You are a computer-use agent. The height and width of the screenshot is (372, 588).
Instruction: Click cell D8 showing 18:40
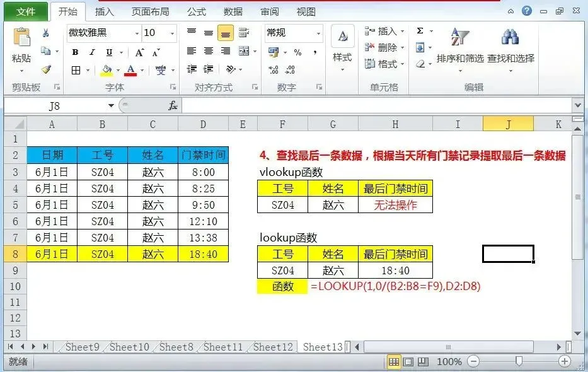click(203, 254)
